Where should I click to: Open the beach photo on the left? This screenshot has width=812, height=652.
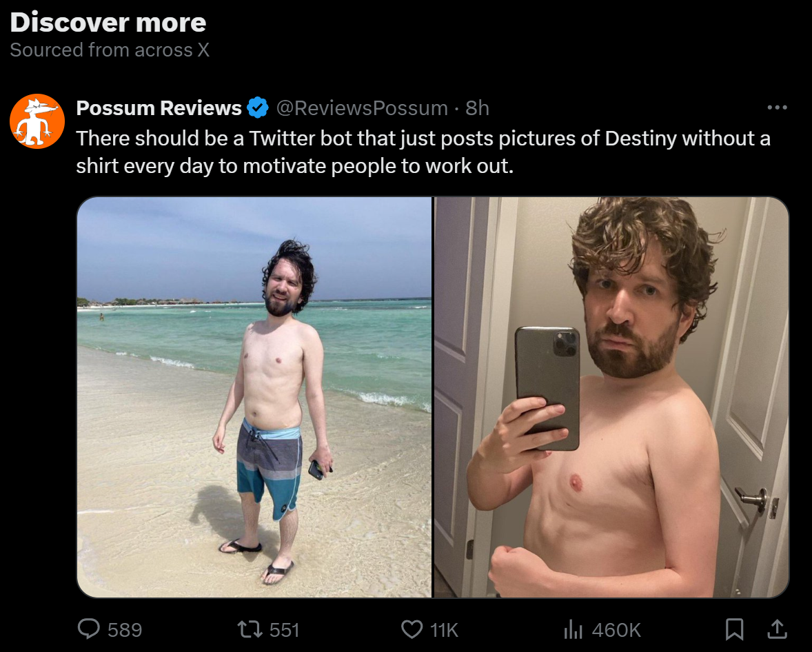tap(254, 397)
